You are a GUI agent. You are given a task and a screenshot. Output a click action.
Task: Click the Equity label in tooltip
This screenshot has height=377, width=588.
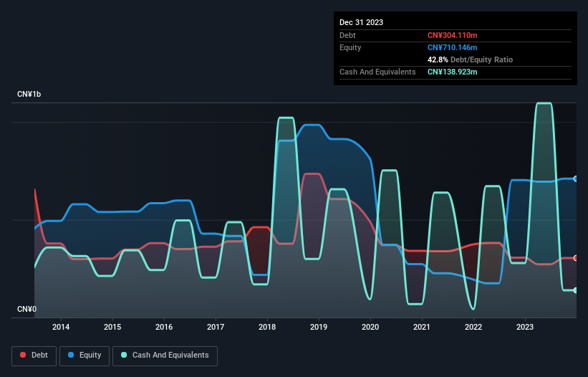click(x=350, y=47)
